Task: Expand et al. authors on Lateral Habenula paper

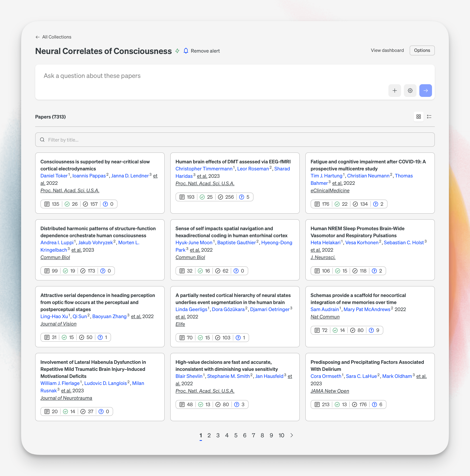Action: (66, 391)
